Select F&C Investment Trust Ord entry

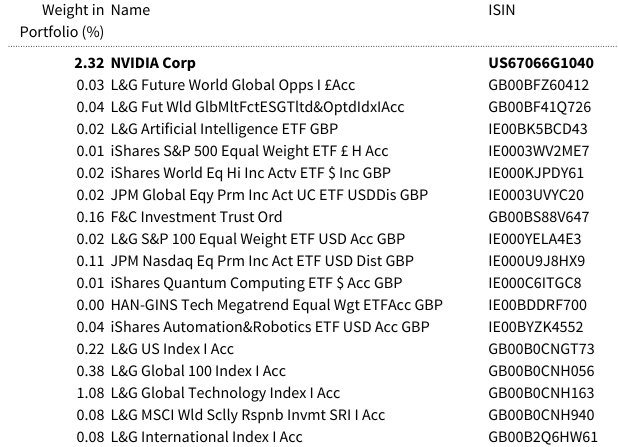pos(196,217)
